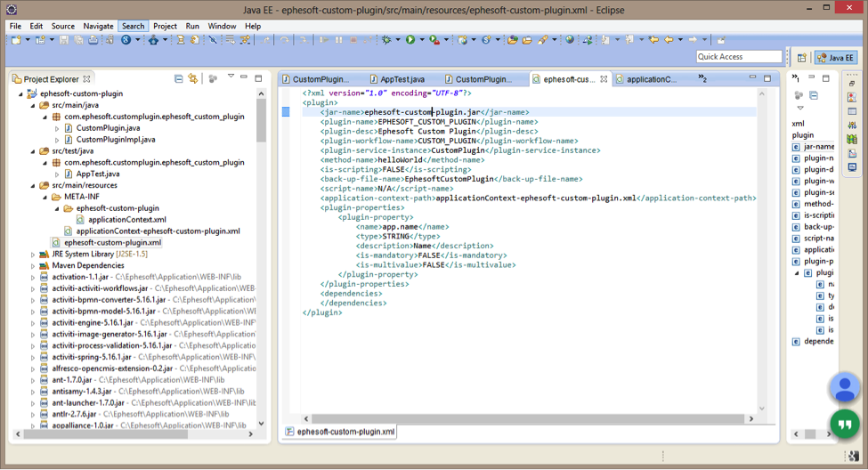
Task: Click the New file toolbar icon
Action: [x=16, y=40]
